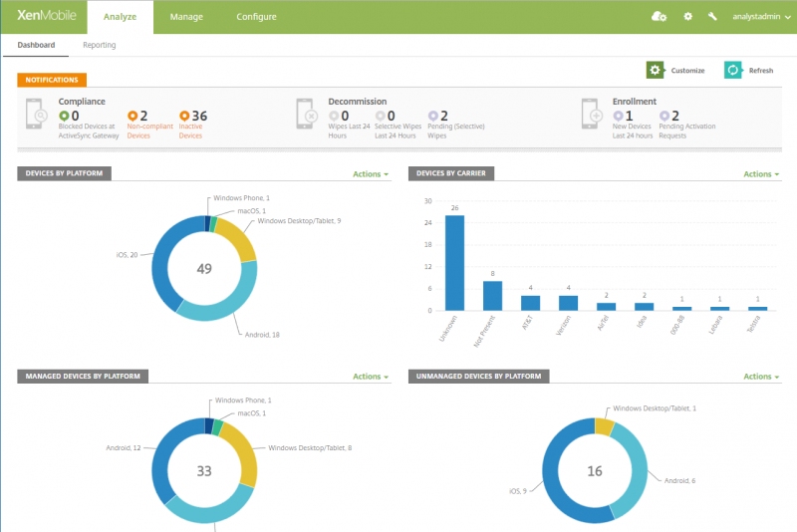797x532 pixels.
Task: Open the analystadmin user dropdown
Action: click(x=761, y=16)
